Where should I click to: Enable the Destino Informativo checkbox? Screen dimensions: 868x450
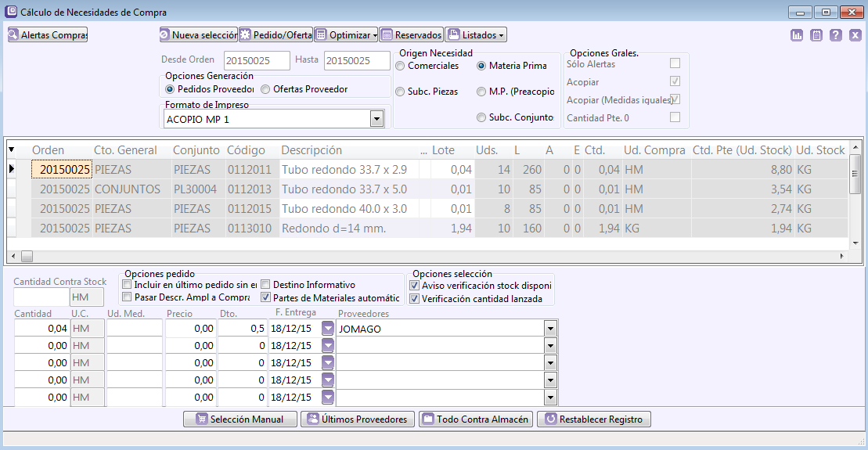click(266, 285)
